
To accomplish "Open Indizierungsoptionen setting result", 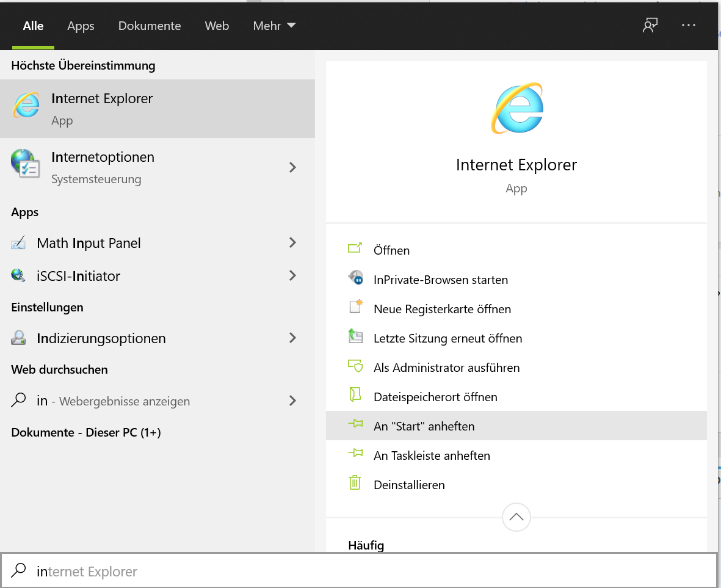I will click(x=158, y=338).
